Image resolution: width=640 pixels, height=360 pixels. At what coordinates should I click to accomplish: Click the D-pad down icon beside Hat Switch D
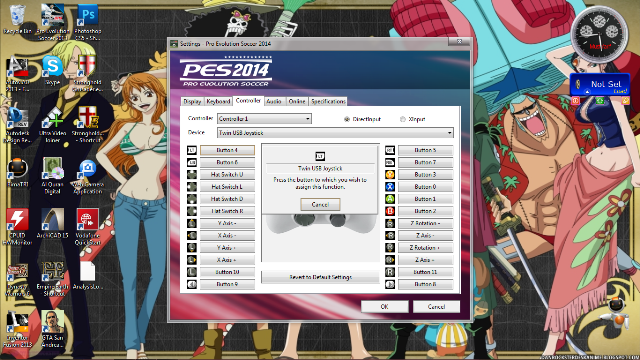click(192, 199)
